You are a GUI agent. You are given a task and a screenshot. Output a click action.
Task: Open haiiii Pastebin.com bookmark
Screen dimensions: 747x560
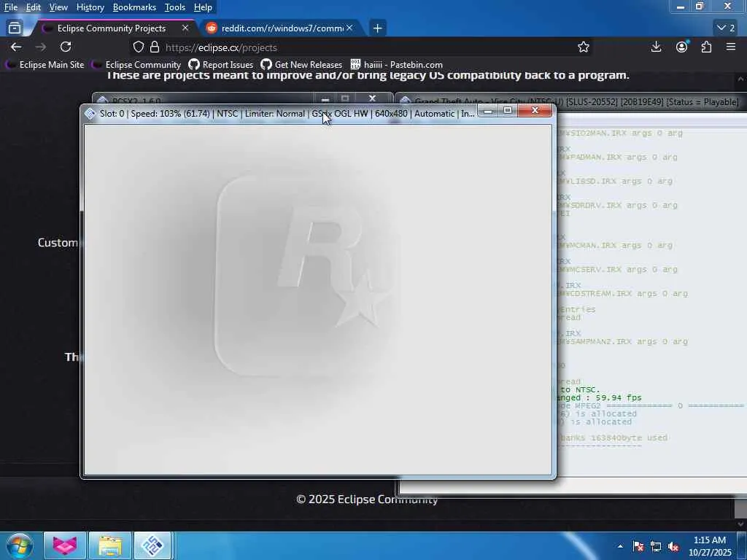396,65
